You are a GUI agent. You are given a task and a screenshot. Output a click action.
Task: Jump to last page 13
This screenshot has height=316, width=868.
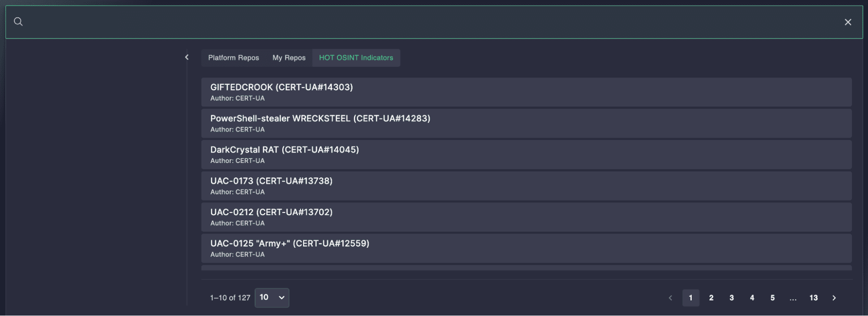point(813,298)
